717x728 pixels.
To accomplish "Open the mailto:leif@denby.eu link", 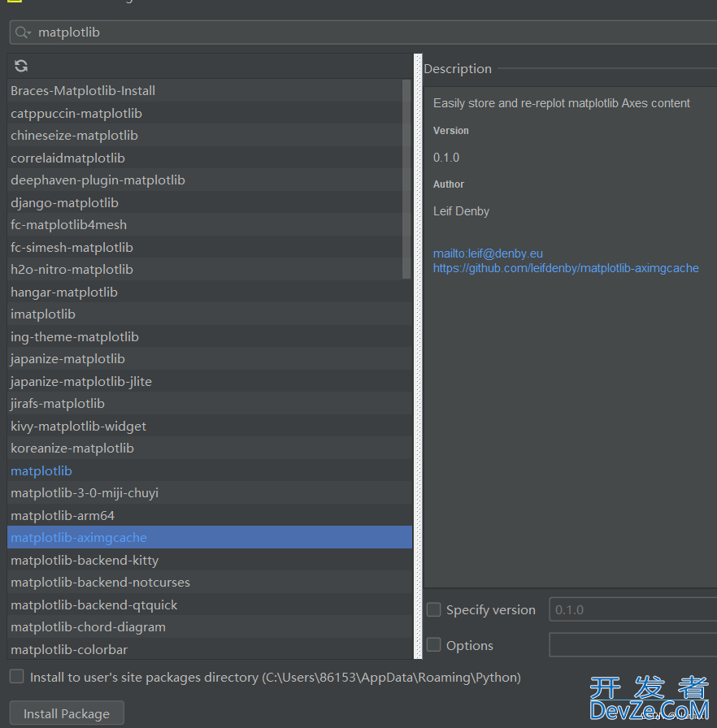I will [488, 253].
